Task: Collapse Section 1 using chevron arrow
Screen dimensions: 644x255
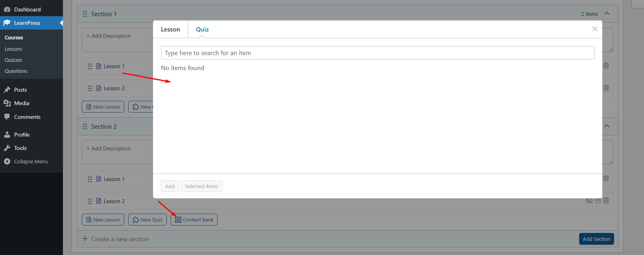Action: 607,14
